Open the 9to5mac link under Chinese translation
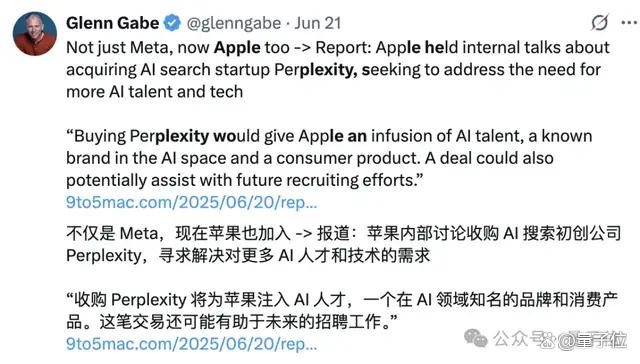640x364 pixels. click(191, 344)
